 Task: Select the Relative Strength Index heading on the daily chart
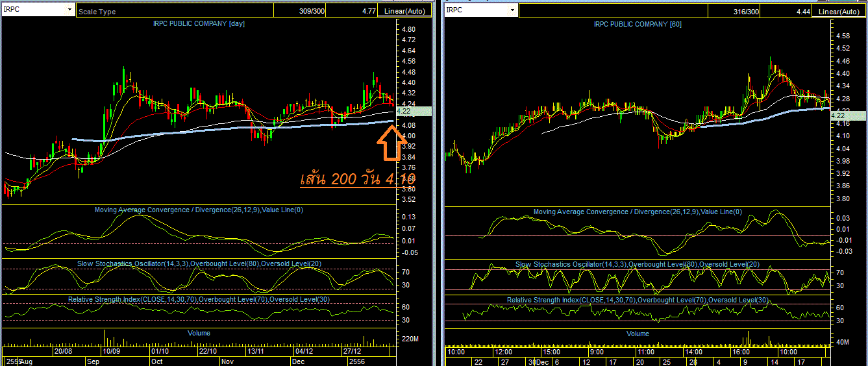(199, 299)
